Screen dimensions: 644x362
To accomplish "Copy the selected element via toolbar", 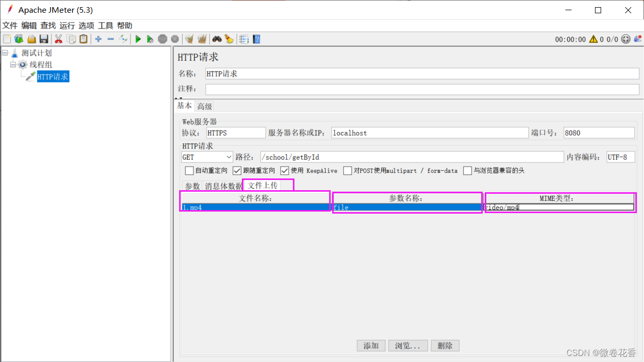I will 71,39.
